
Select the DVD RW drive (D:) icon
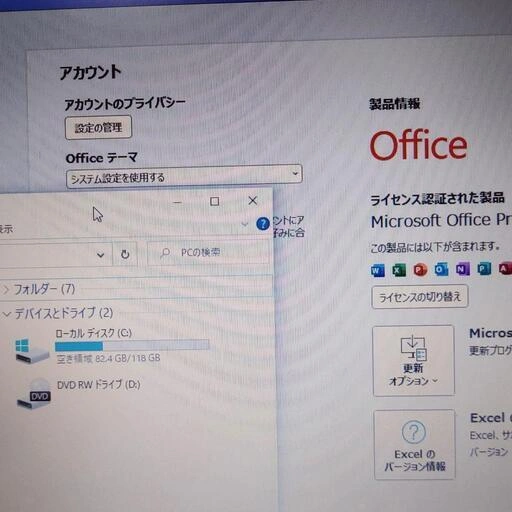tap(34, 394)
